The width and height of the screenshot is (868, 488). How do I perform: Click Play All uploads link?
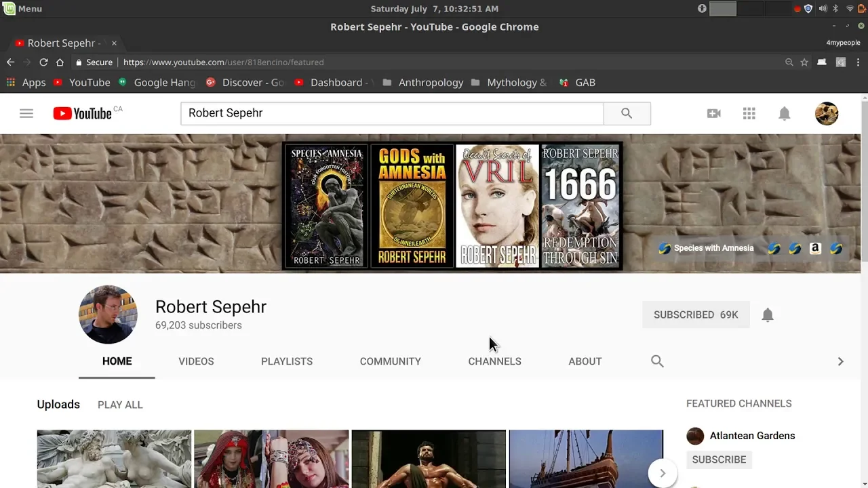[120, 405]
